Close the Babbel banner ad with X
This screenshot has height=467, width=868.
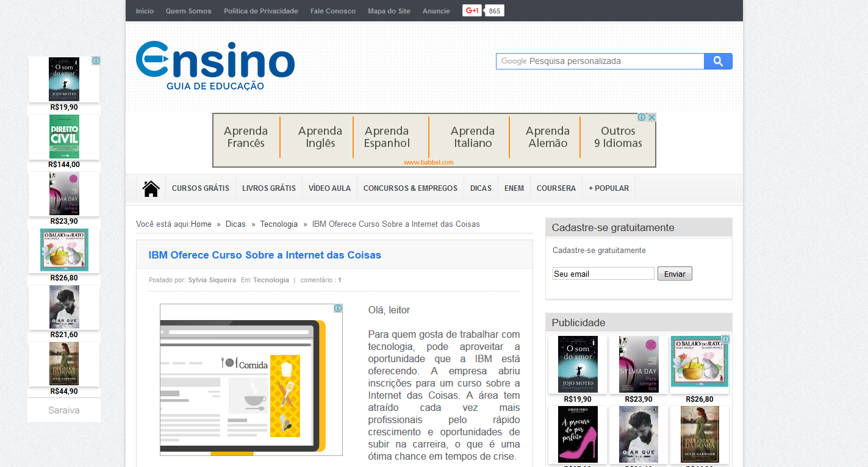(651, 117)
